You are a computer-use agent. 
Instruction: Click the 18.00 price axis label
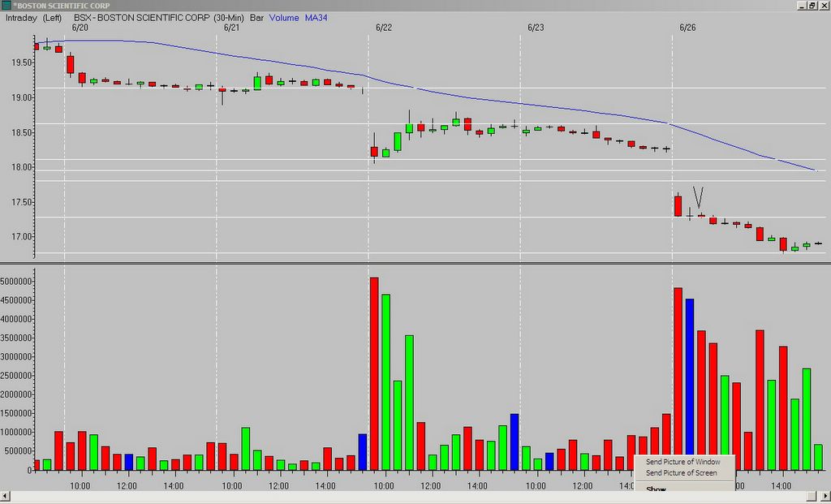click(22, 167)
